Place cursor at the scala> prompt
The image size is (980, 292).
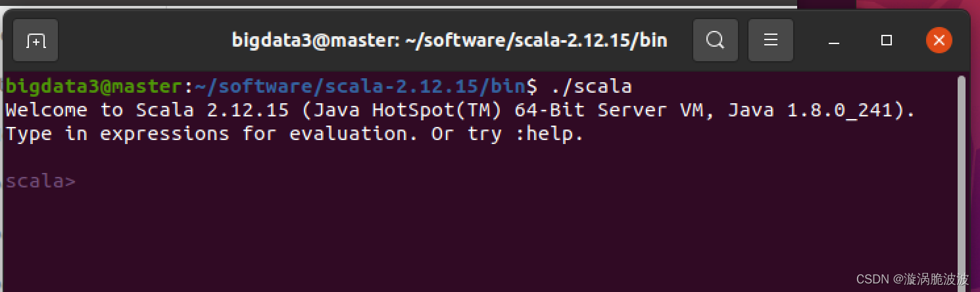click(x=41, y=181)
